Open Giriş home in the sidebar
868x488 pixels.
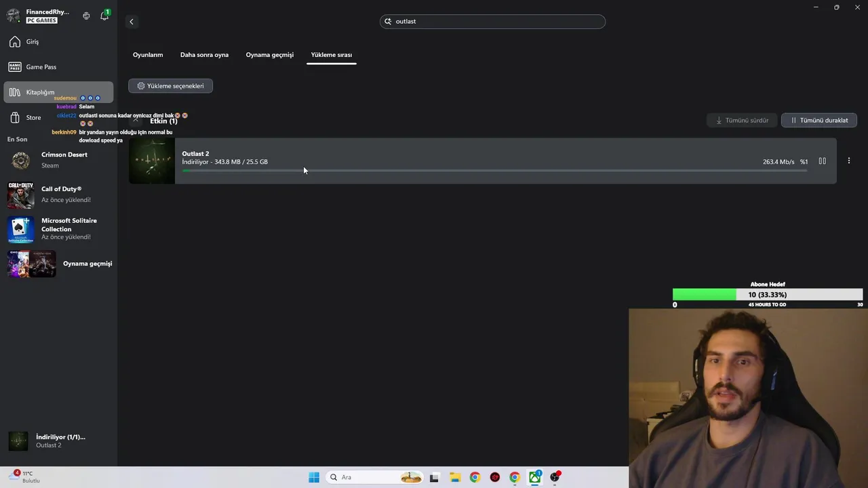(x=58, y=42)
